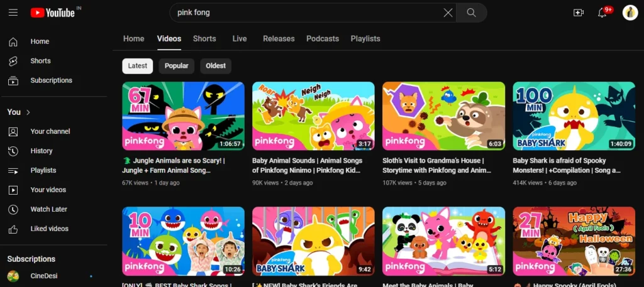Open Sloth's Visit to Grandma's thumbnail
Viewport: 644px width, 287px height.
coord(443,116)
